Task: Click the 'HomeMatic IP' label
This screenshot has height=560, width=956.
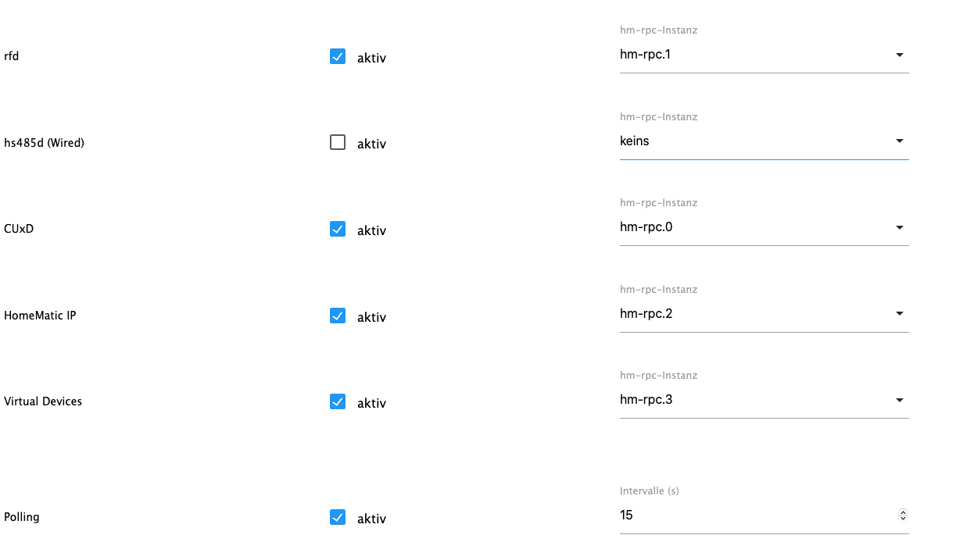Action: click(x=40, y=316)
